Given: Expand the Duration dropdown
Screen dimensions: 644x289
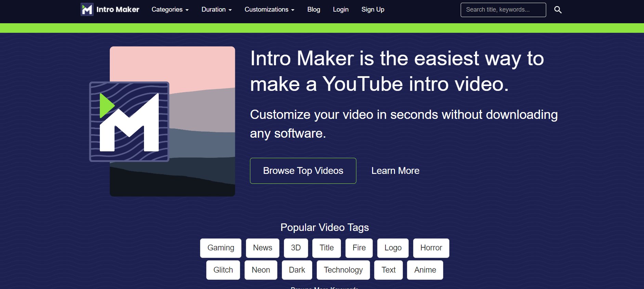Looking at the screenshot, I should tap(216, 10).
